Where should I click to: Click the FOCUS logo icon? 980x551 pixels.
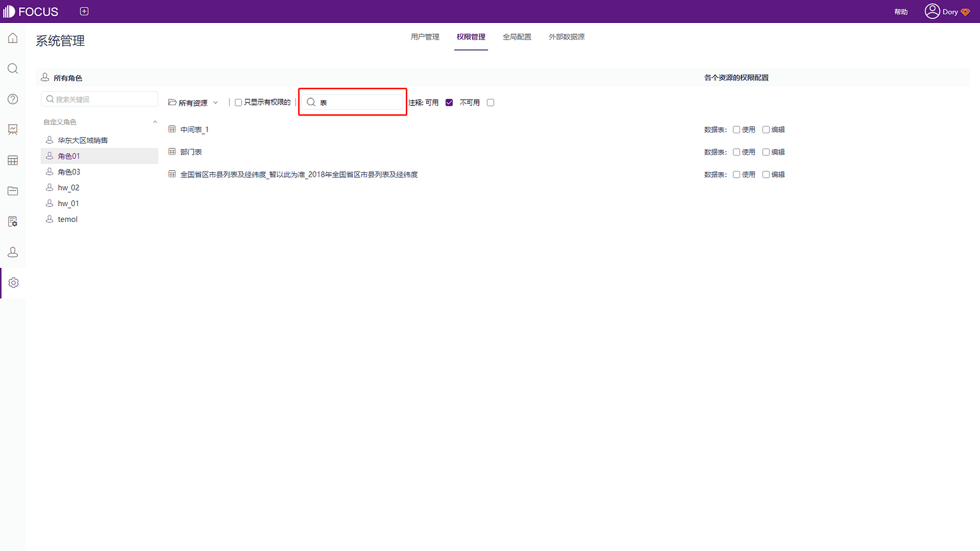click(x=10, y=11)
